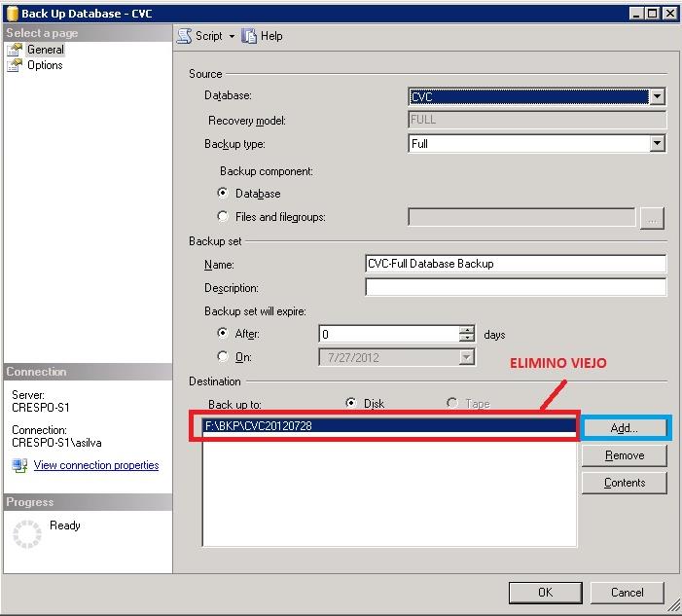The height and width of the screenshot is (616, 682).
Task: Click the Remove button
Action: [x=625, y=455]
